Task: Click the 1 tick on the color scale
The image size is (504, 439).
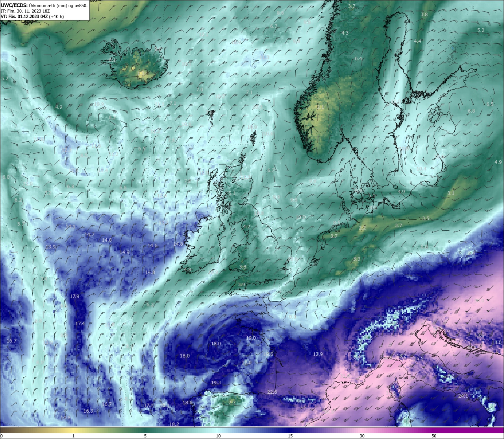Action: point(74,436)
